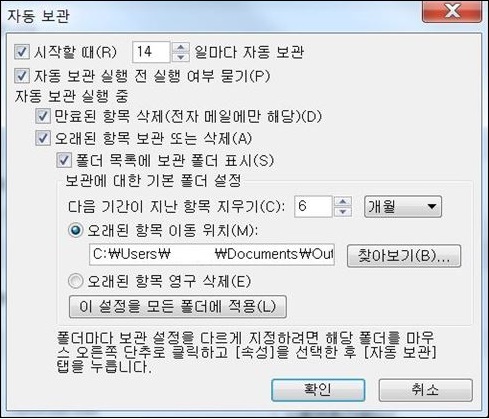The height and width of the screenshot is (419, 489).
Task: Uncheck 오래된 항목 보관 또는 삭제
Action: coord(43,138)
